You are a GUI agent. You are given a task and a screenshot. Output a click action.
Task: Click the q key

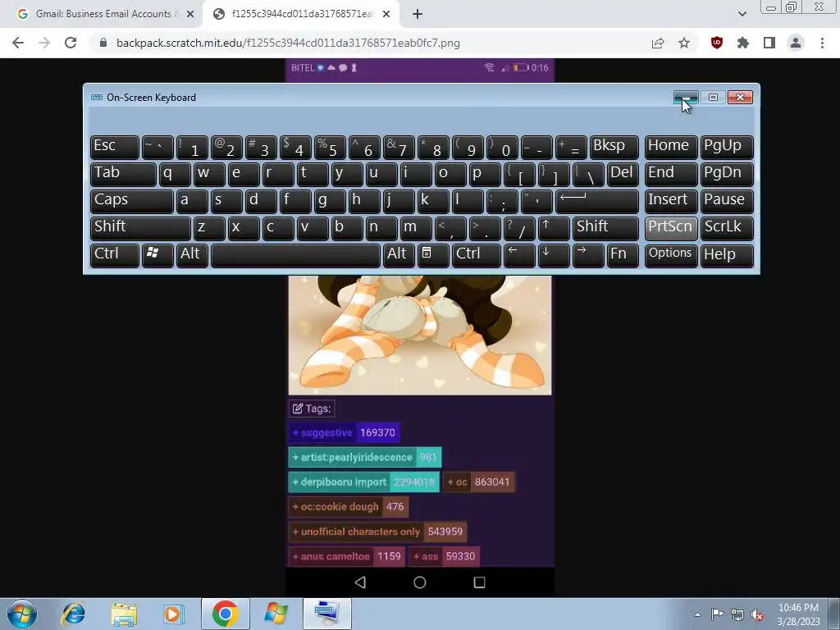point(175,174)
